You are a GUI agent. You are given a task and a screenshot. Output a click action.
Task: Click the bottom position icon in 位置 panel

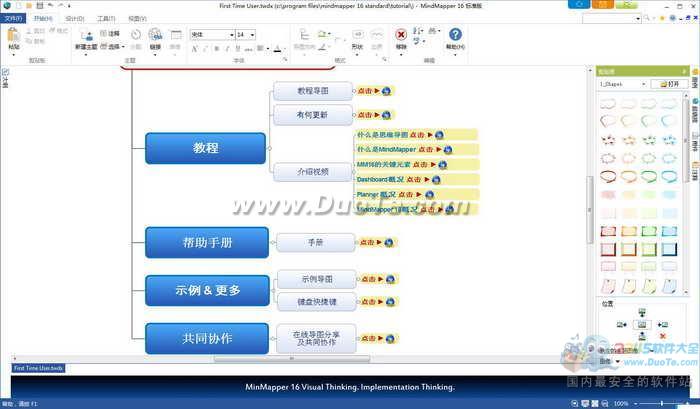click(642, 336)
